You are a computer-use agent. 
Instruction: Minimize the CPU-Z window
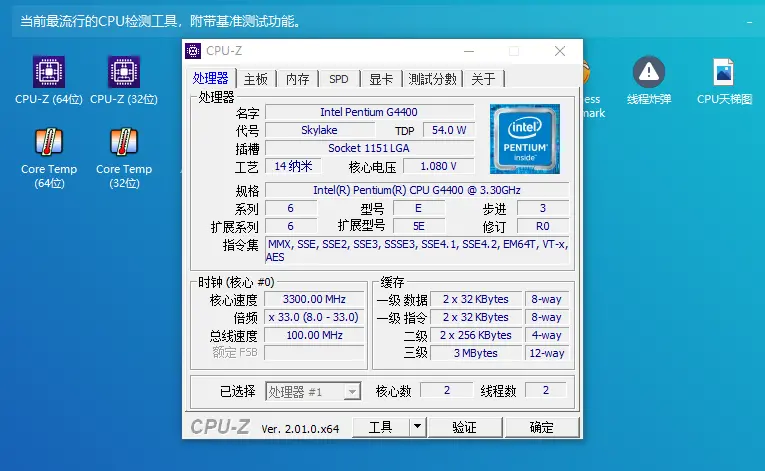click(469, 51)
